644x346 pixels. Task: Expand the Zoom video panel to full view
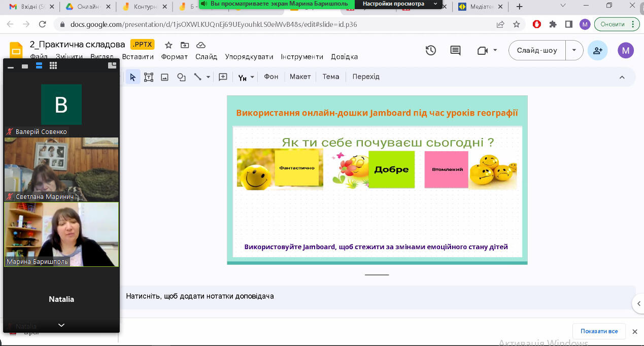[x=112, y=65]
